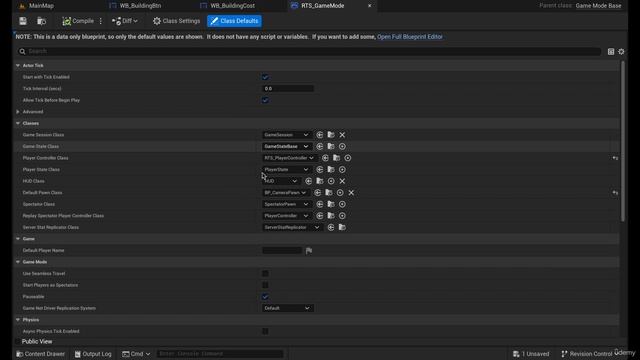Select the RTS_GameMode tab
Viewport: 640px width, 360px height.
[x=322, y=6]
